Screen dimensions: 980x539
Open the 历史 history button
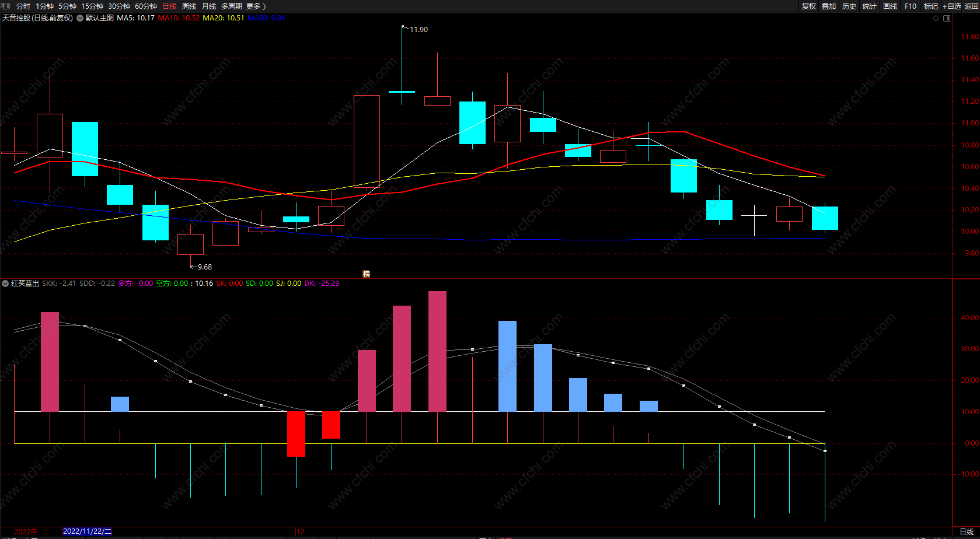click(x=849, y=6)
